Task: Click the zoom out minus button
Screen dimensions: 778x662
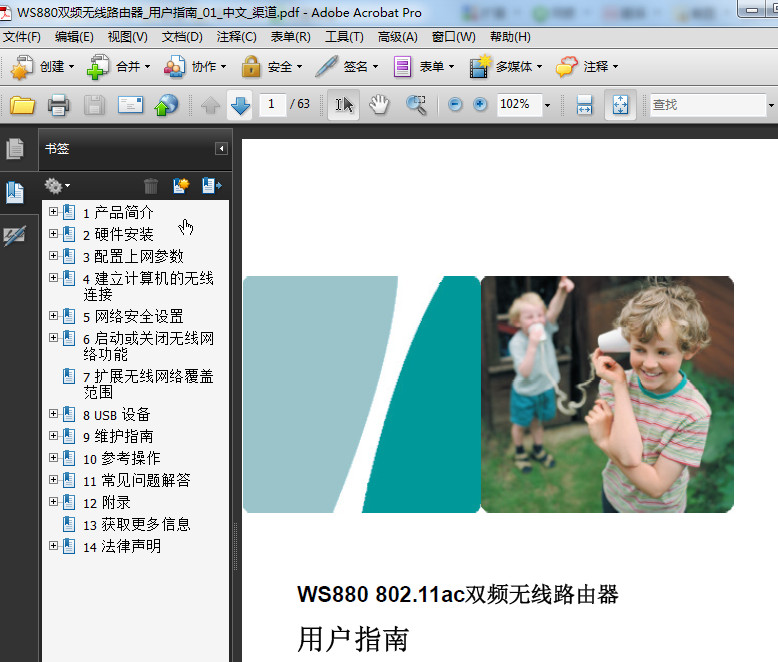Action: (x=455, y=104)
